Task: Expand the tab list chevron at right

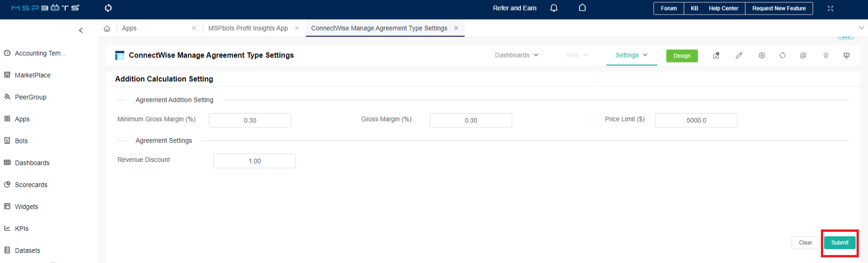Action: (861, 28)
